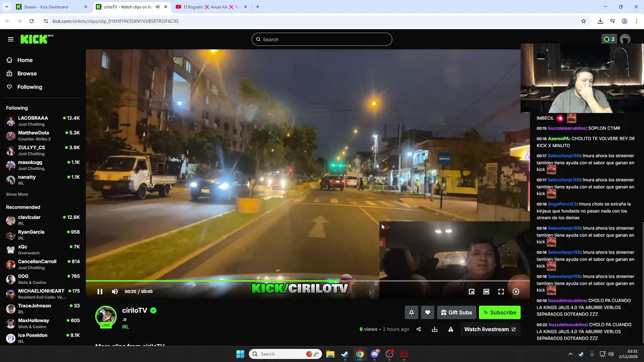Open user avatar menu
The image size is (644, 362).
(625, 39)
